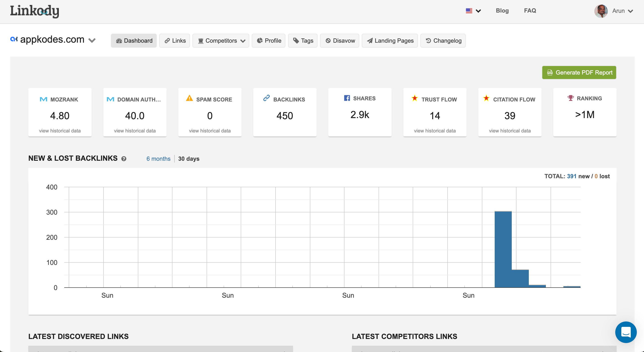Click the Changelog icon
The height and width of the screenshot is (352, 644).
(429, 40)
